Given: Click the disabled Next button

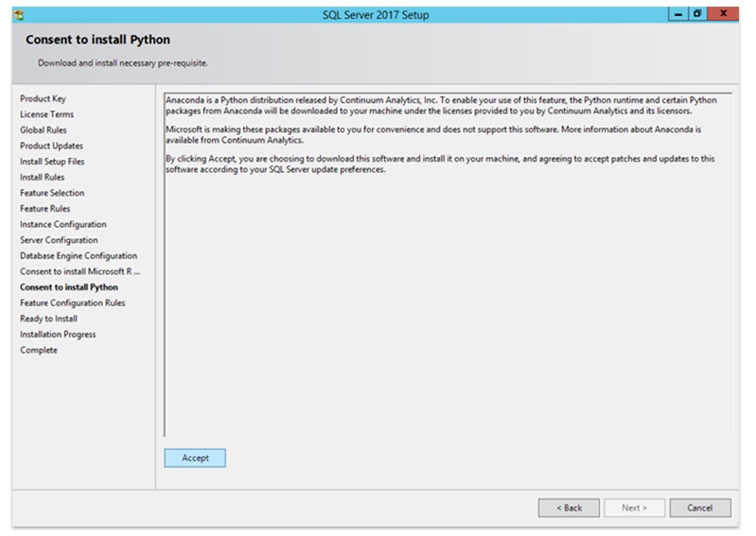Looking at the screenshot, I should click(635, 508).
